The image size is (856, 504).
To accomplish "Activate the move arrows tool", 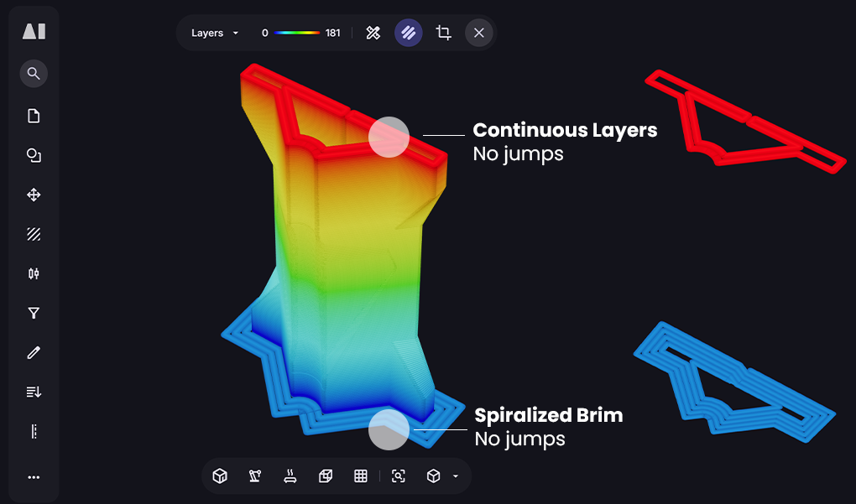I will [x=34, y=195].
